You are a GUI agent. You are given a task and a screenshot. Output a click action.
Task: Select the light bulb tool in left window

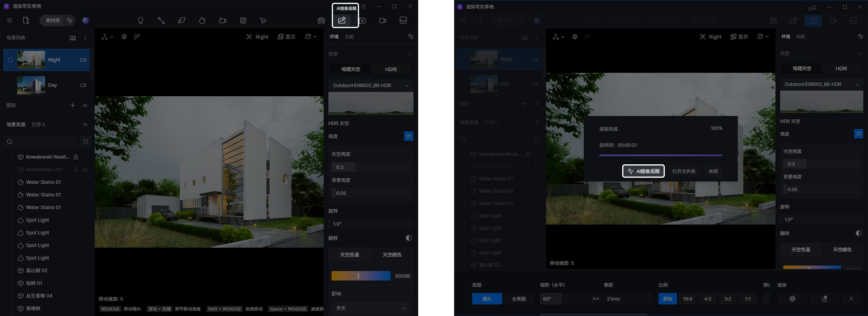click(x=140, y=21)
